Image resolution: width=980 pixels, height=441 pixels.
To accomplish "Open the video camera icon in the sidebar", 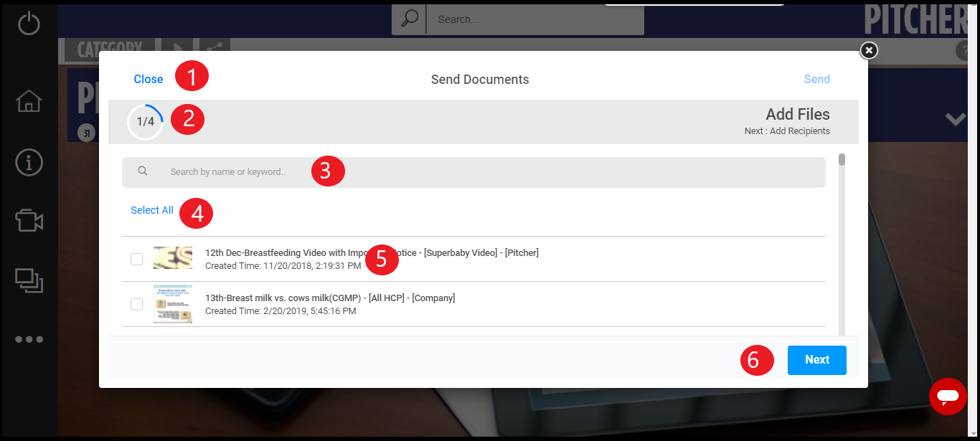I will coord(29,220).
